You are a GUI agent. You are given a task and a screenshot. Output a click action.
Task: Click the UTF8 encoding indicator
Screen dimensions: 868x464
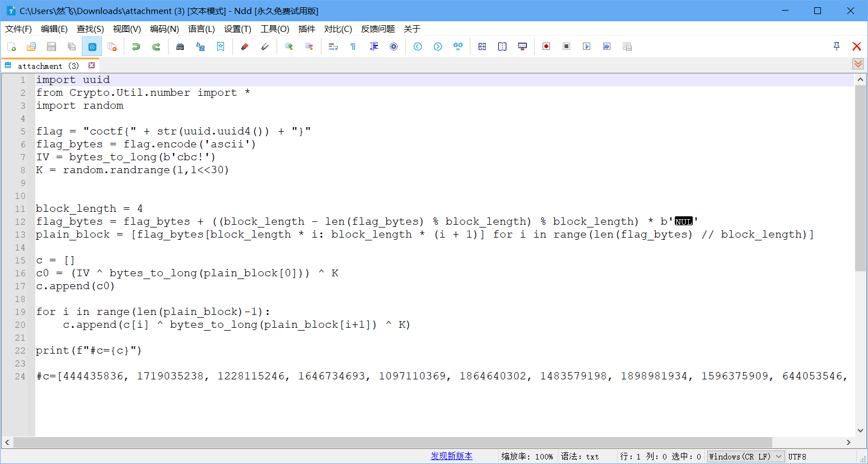click(797, 457)
